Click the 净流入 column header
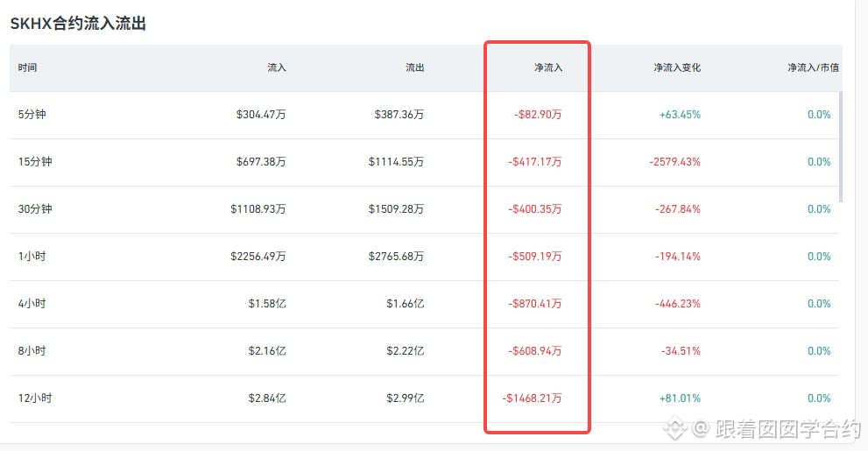This screenshot has width=868, height=451. [548, 67]
